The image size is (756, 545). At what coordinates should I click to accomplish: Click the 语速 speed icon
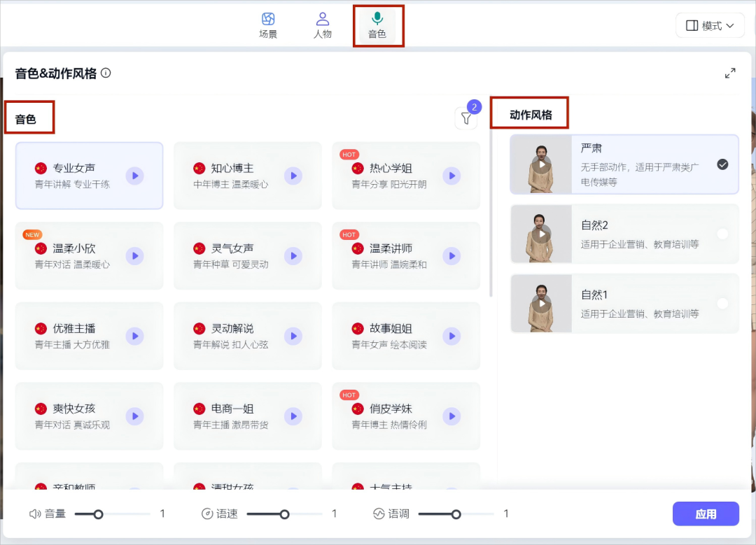click(206, 514)
